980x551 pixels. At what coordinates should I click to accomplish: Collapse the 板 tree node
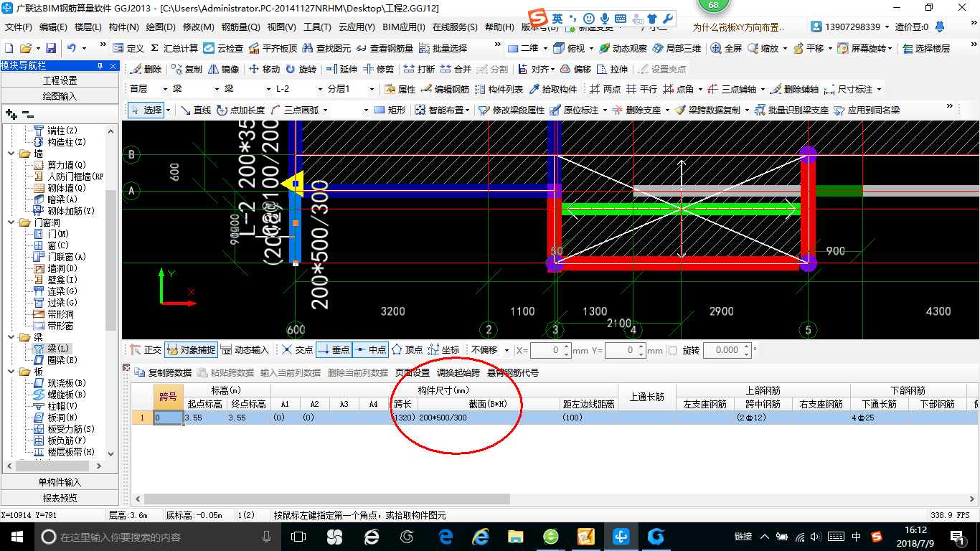point(11,372)
